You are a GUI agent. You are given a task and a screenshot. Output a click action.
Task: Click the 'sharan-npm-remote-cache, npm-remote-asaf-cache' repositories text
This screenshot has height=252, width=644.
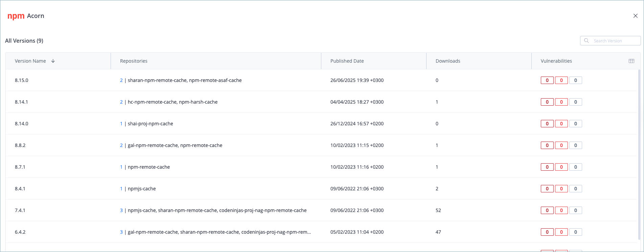(185, 80)
